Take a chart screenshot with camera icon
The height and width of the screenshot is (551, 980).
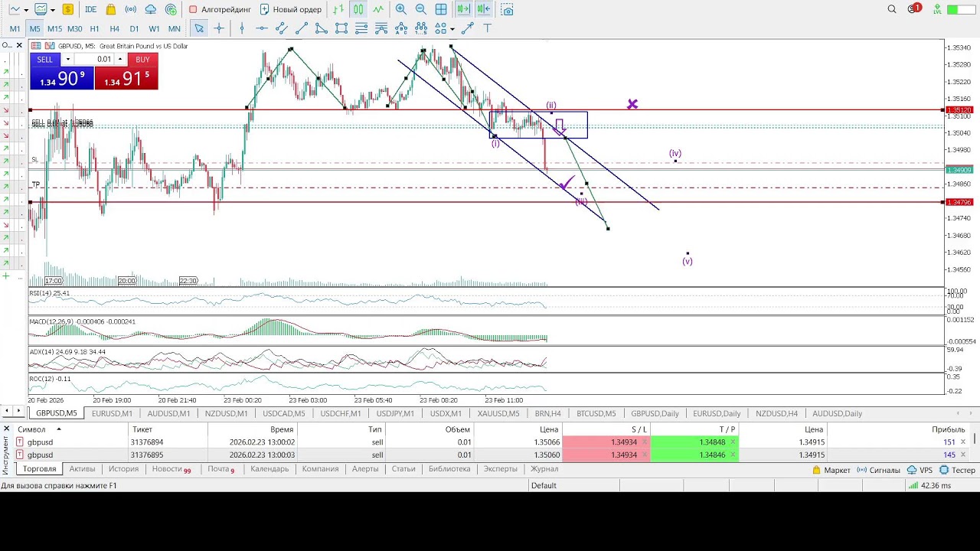(x=507, y=9)
